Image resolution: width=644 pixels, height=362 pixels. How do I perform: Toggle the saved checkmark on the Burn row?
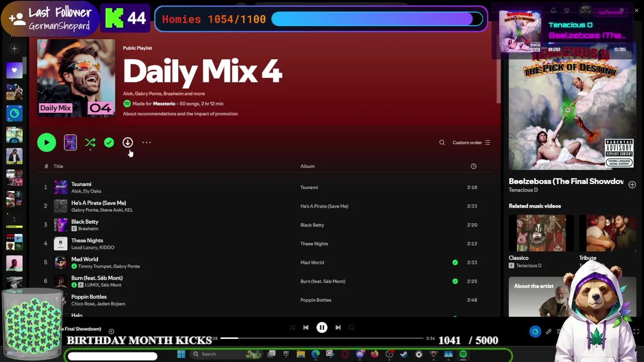455,282
